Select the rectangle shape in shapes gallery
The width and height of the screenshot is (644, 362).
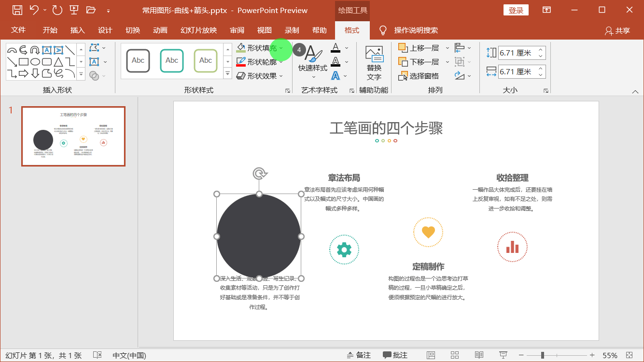(24, 62)
